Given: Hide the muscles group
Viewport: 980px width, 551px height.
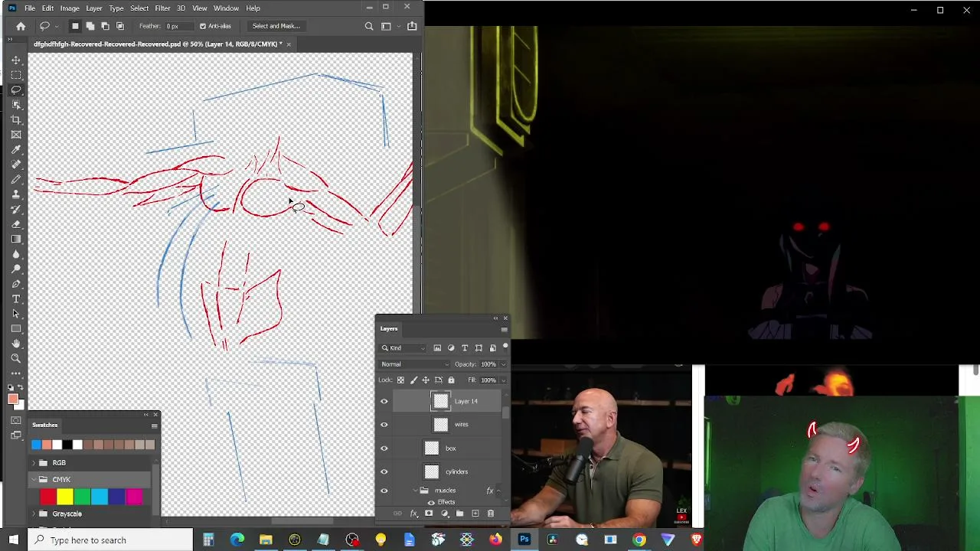Looking at the screenshot, I should coord(384,491).
